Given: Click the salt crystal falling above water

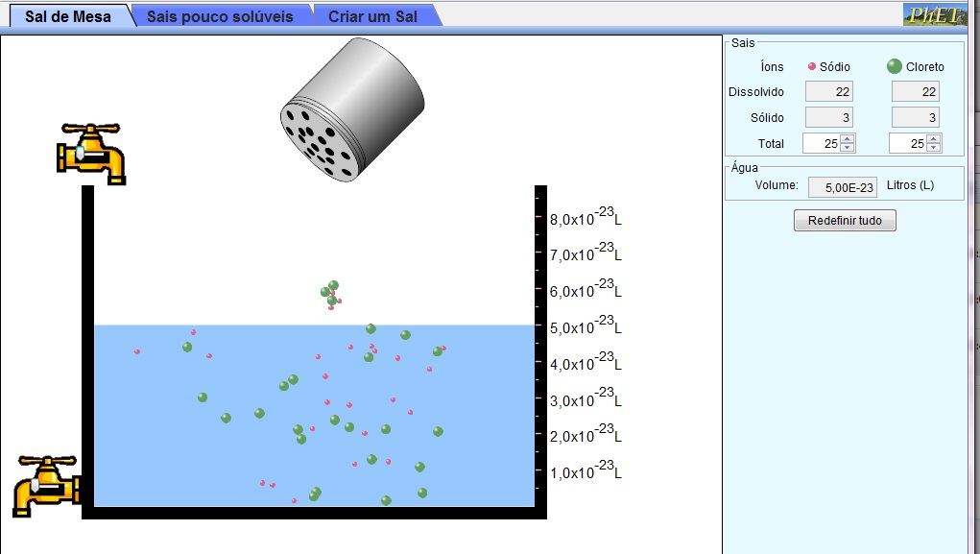Looking at the screenshot, I should click(x=331, y=293).
